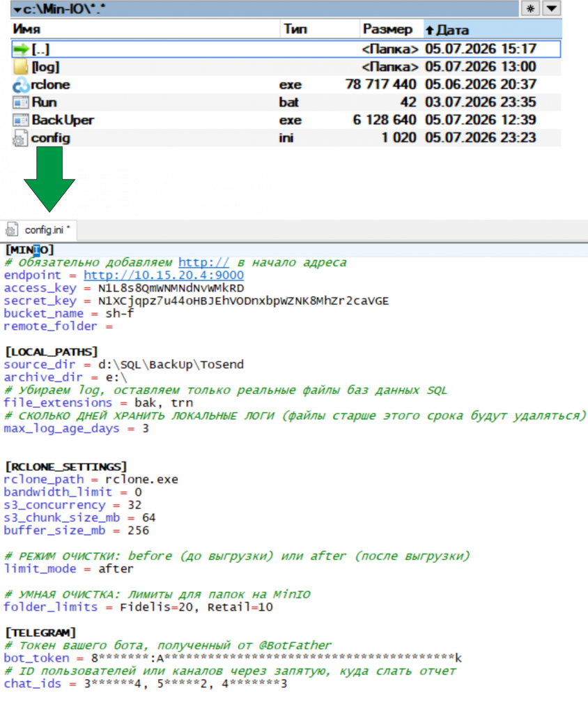Click the http:// link in the comment
The height and width of the screenshot is (714, 588).
click(x=203, y=263)
